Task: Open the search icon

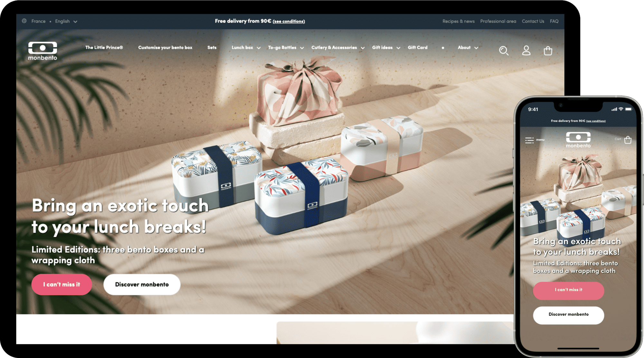Action: [x=504, y=50]
